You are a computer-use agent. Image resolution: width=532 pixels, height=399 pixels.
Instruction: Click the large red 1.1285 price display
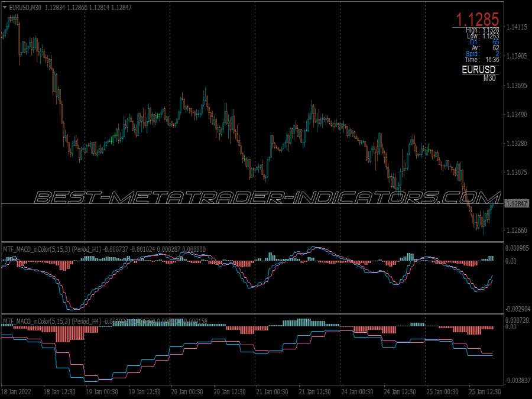pyautogui.click(x=477, y=20)
